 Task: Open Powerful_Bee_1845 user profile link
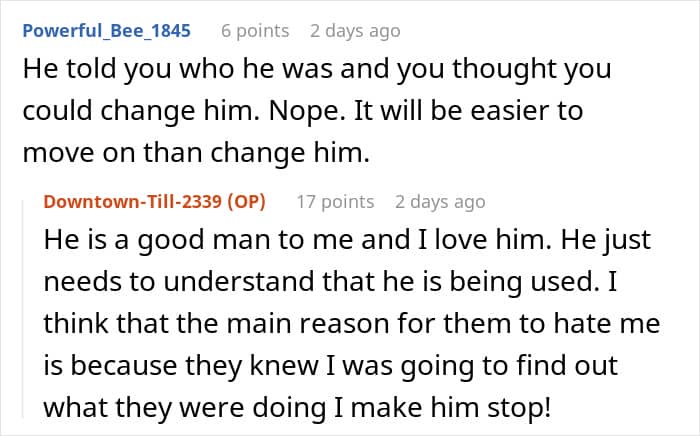tap(104, 31)
